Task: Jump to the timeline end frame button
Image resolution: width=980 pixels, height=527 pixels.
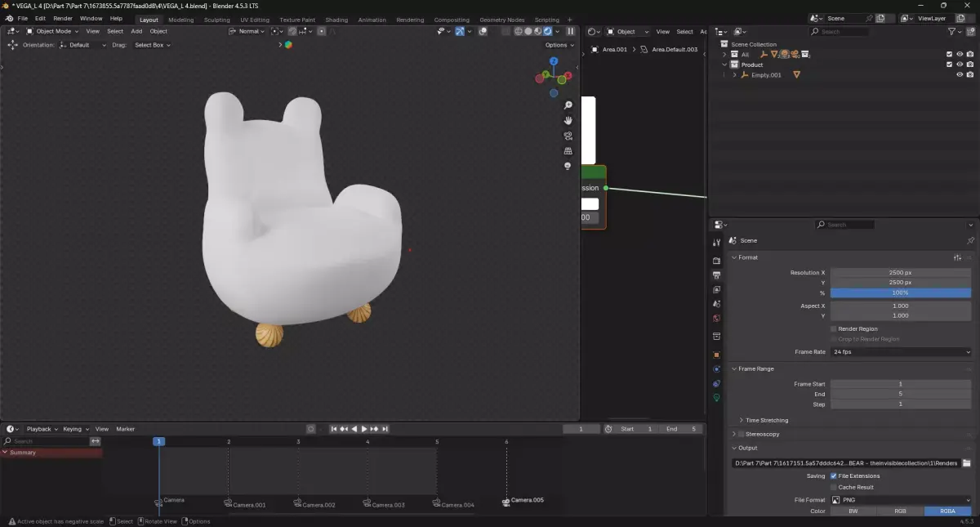Action: tap(385, 429)
